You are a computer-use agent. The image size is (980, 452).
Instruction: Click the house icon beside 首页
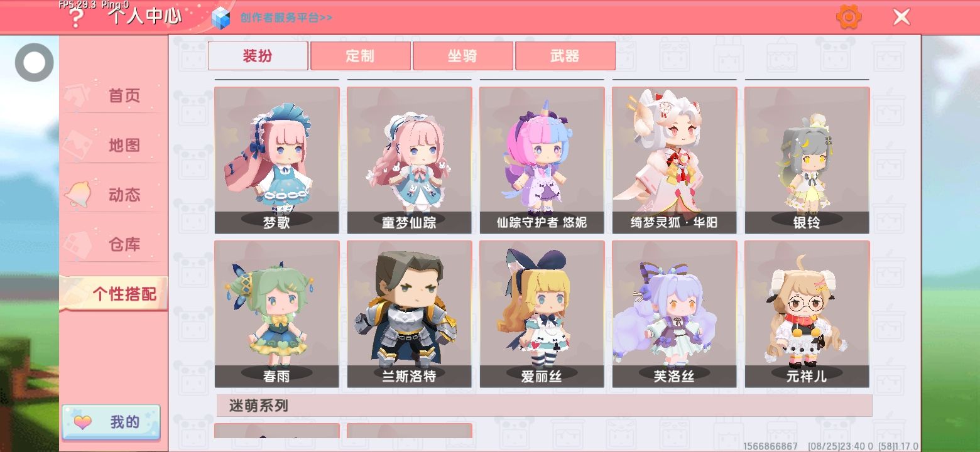(79, 95)
